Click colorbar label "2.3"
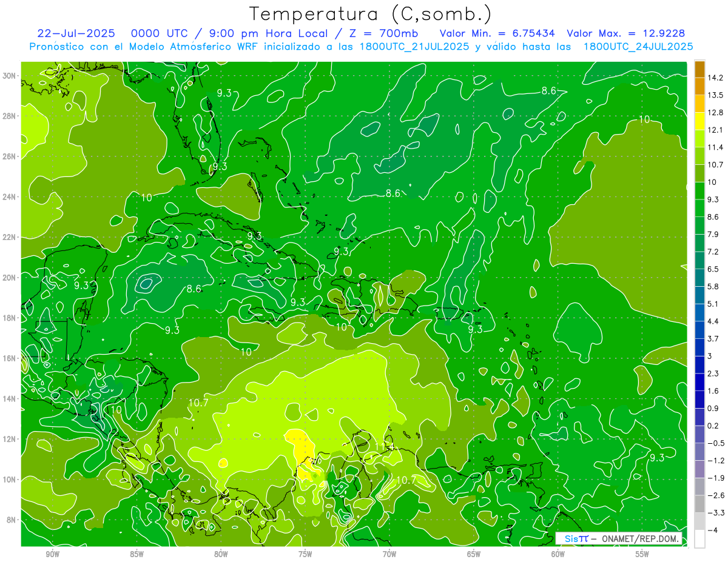 (x=713, y=373)
